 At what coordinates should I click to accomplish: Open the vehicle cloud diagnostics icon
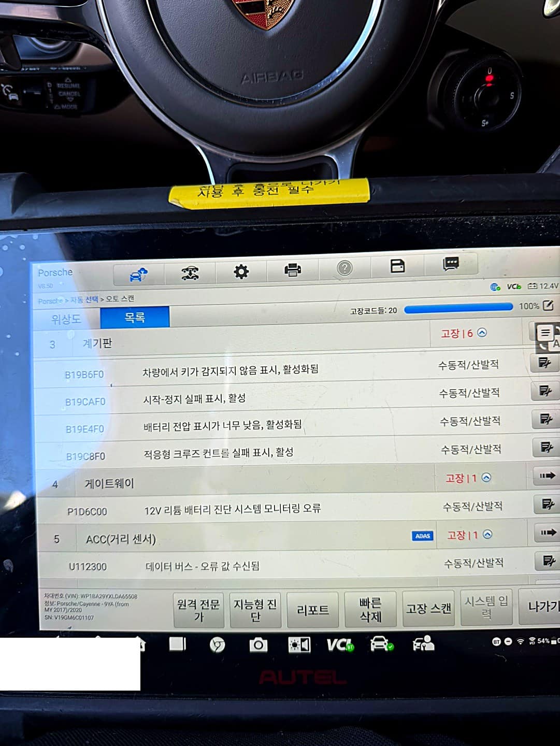pyautogui.click(x=138, y=274)
